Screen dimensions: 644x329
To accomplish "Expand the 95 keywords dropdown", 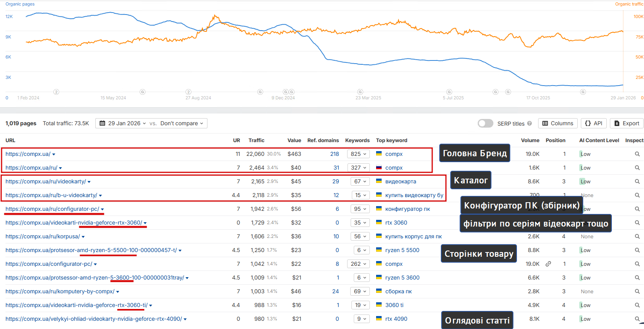I will click(360, 209).
